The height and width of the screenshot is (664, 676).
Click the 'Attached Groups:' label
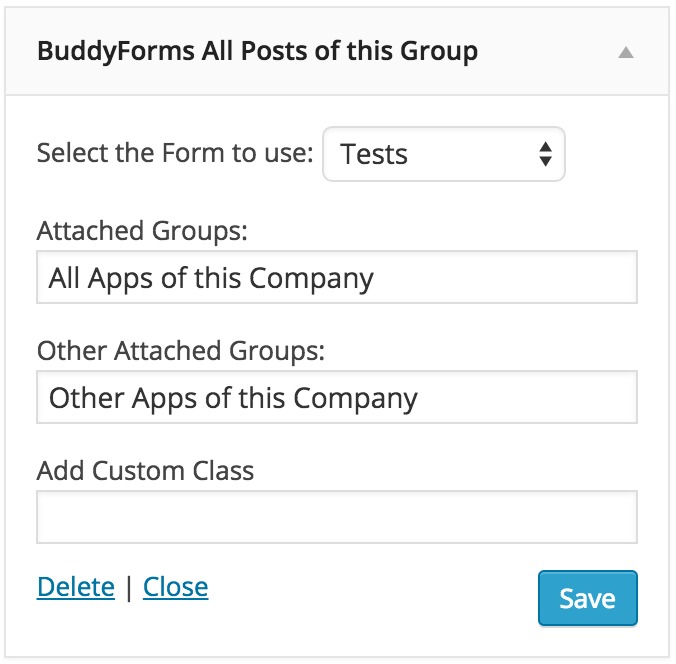click(142, 231)
